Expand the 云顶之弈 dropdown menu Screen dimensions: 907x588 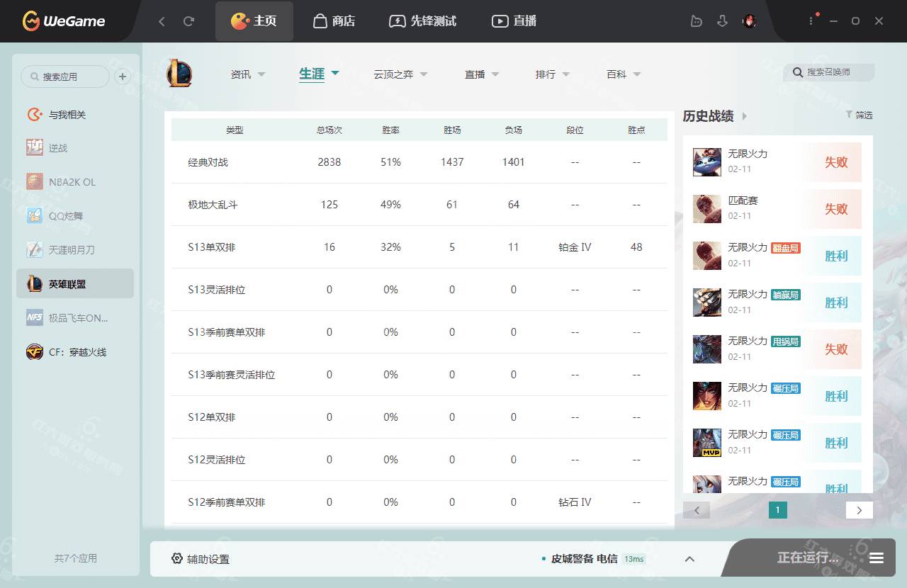click(400, 74)
